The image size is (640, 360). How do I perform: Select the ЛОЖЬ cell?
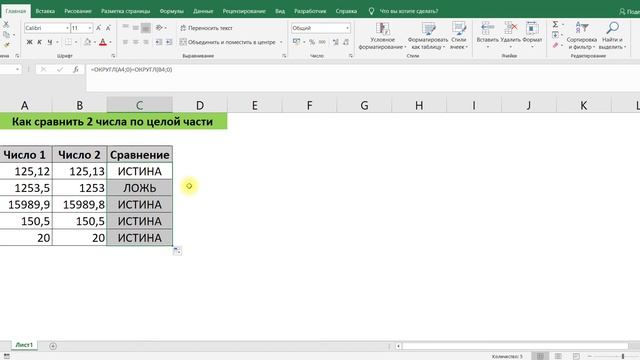[140, 188]
